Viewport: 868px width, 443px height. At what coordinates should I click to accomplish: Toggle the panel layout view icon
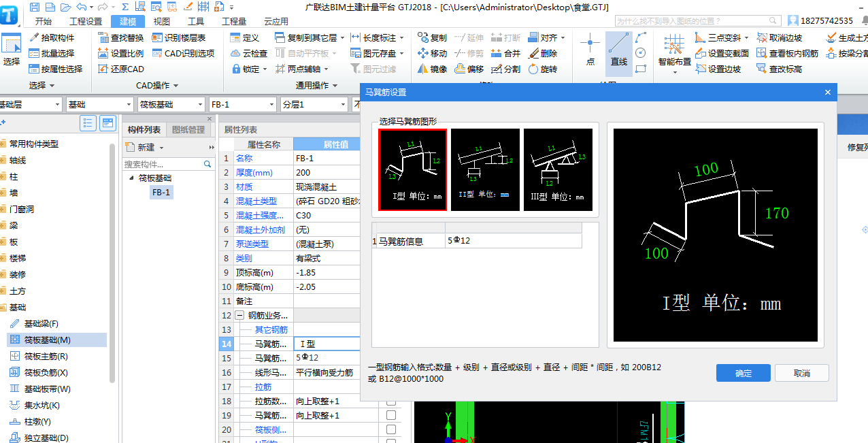(108, 123)
